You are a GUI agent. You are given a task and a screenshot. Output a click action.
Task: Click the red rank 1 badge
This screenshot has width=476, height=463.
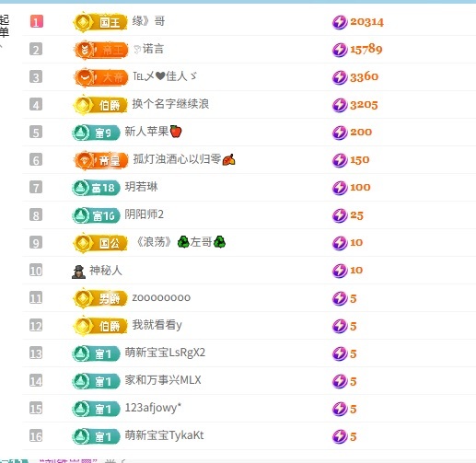pyautogui.click(x=37, y=21)
